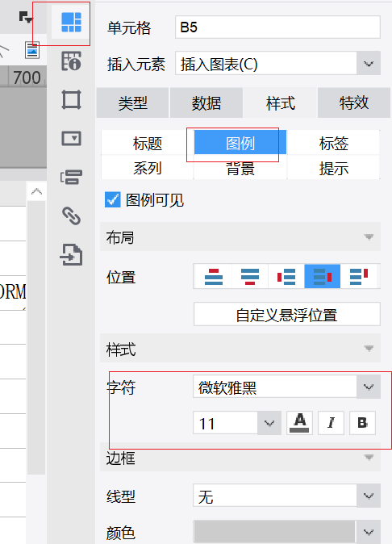This screenshot has height=544, width=392.
Task: Uncheck the 图例可见 checkbox
Action: click(113, 200)
